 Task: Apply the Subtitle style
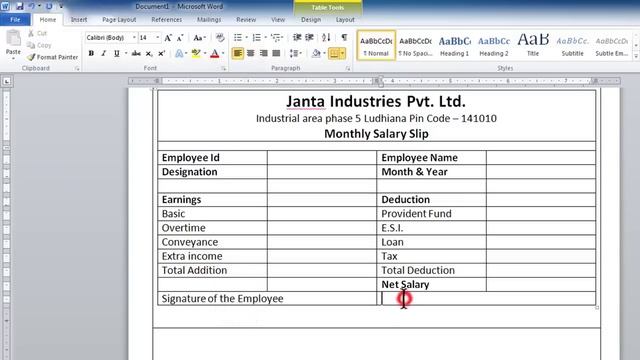click(x=572, y=45)
